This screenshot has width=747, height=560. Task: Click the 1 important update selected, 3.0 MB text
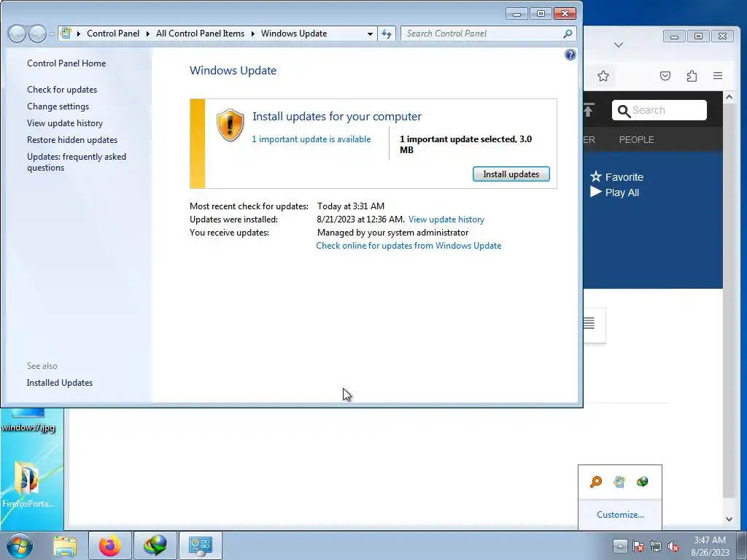465,144
